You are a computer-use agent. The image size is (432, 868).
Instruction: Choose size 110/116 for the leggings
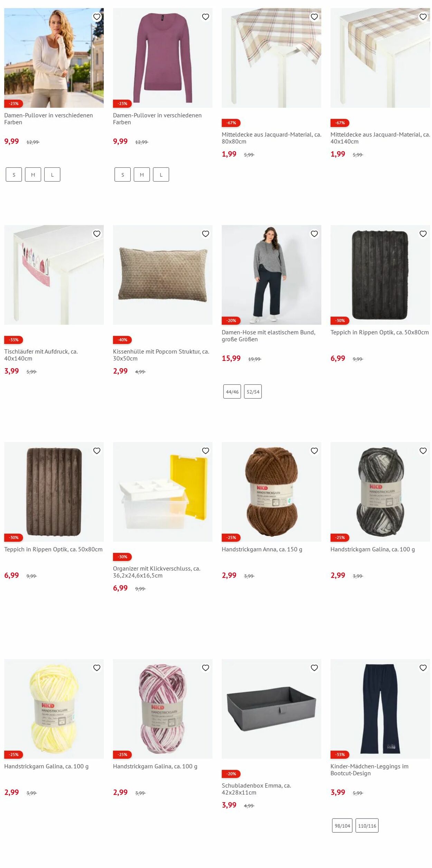point(367,825)
